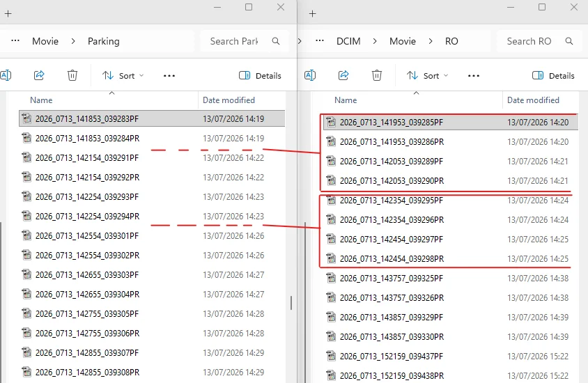Click Rename icon in RO window toolbar
Screen dimensions: 588x383
(x=310, y=75)
